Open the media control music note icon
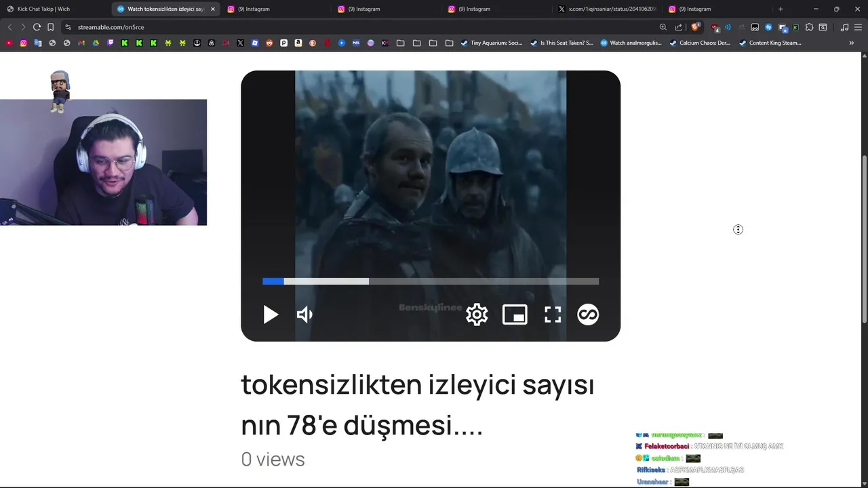Image resolution: width=868 pixels, height=488 pixels. tap(844, 27)
